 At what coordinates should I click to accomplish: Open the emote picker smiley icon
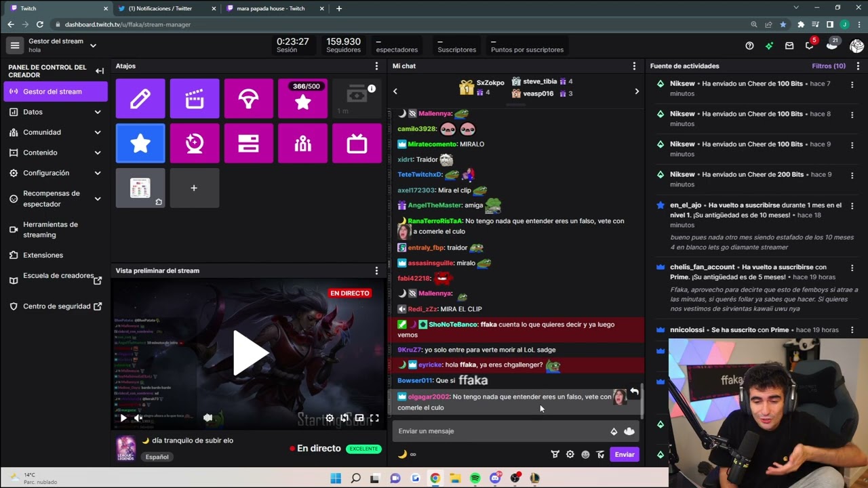[585, 454]
